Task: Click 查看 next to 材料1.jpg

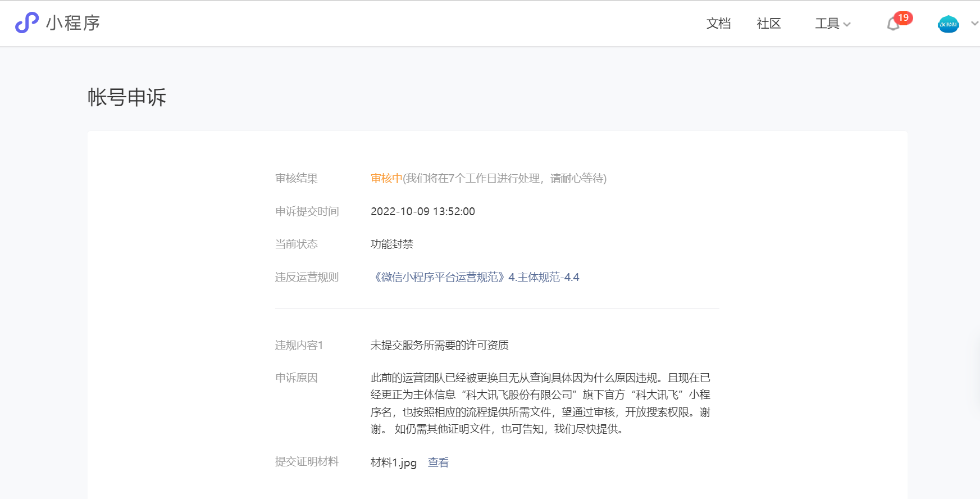Action: click(438, 462)
